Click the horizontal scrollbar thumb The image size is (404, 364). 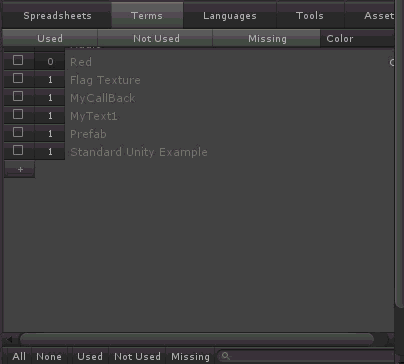[x=197, y=339]
